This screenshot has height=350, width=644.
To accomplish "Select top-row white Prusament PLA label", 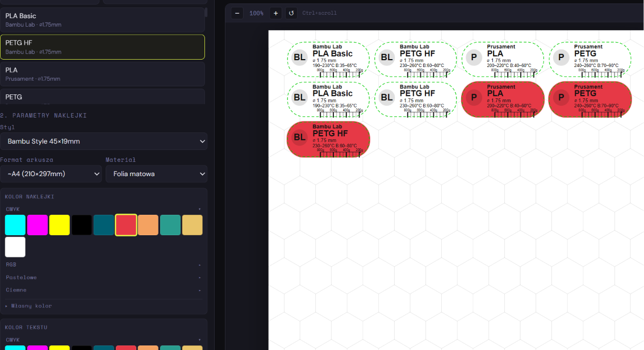I will (503, 60).
